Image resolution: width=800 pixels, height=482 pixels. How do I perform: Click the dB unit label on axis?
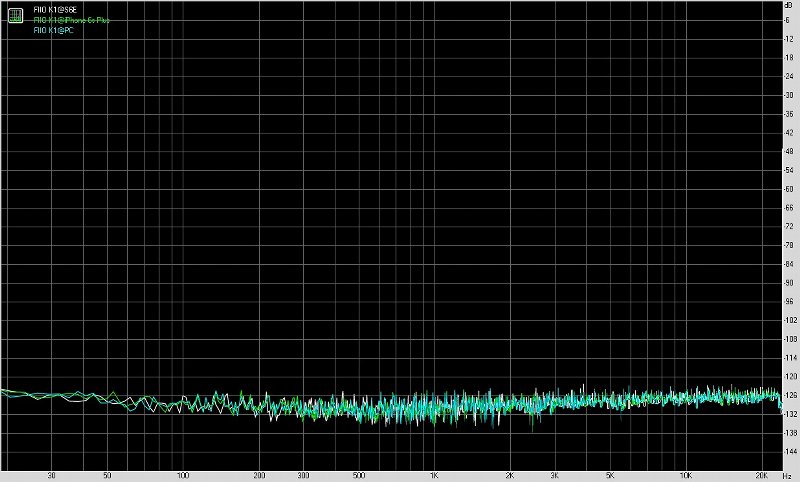790,4
